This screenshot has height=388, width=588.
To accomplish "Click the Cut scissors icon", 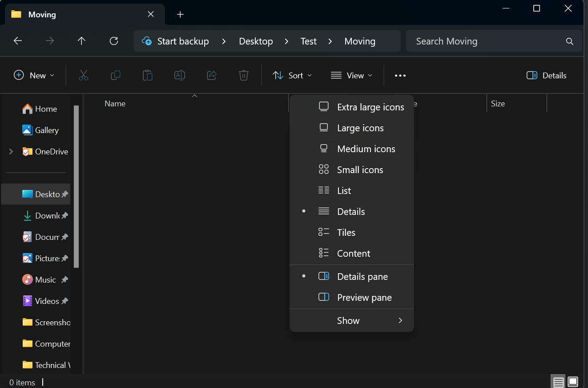I will (x=84, y=76).
